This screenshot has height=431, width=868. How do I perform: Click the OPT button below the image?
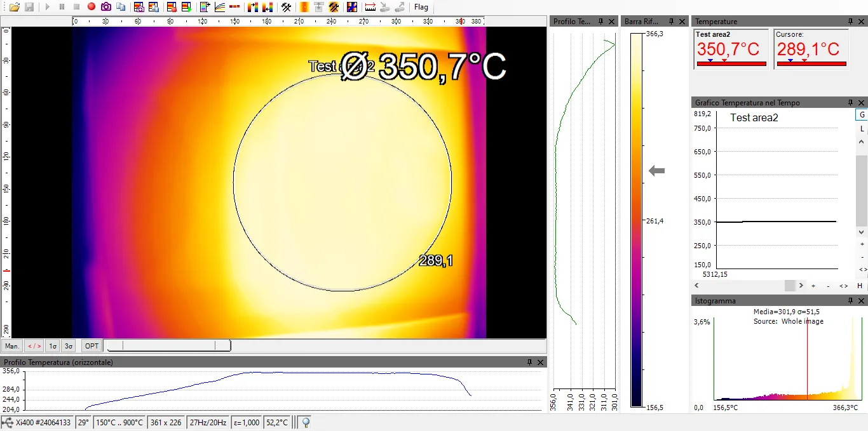point(92,346)
